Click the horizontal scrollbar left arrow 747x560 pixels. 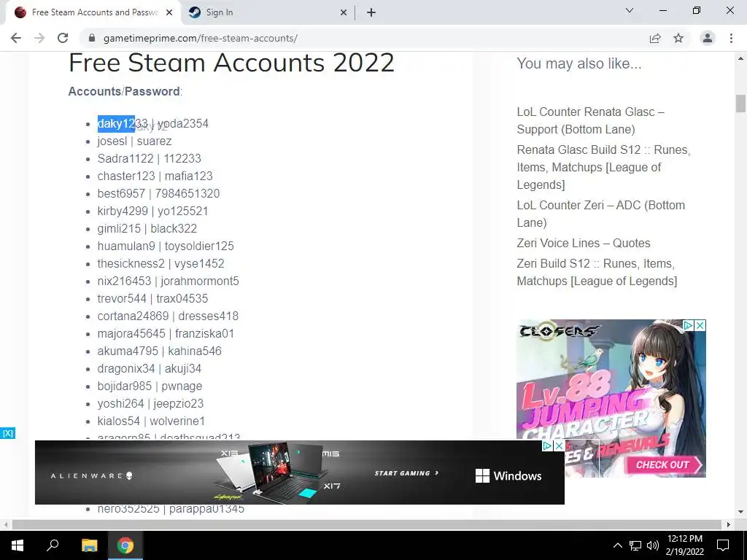(x=5, y=524)
